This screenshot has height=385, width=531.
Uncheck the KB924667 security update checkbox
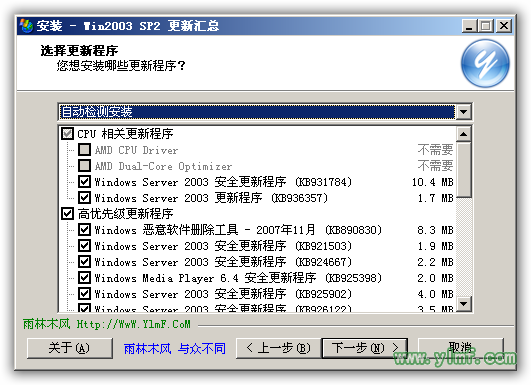84,262
